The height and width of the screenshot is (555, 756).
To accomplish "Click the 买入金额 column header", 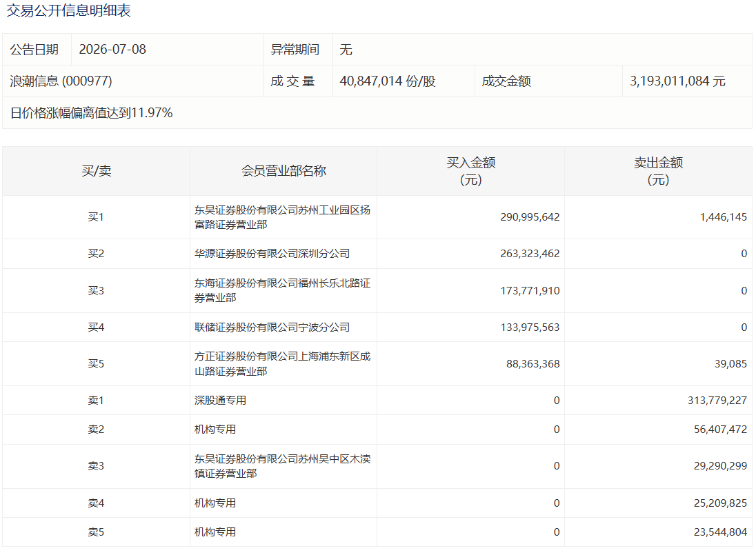I will click(470, 171).
